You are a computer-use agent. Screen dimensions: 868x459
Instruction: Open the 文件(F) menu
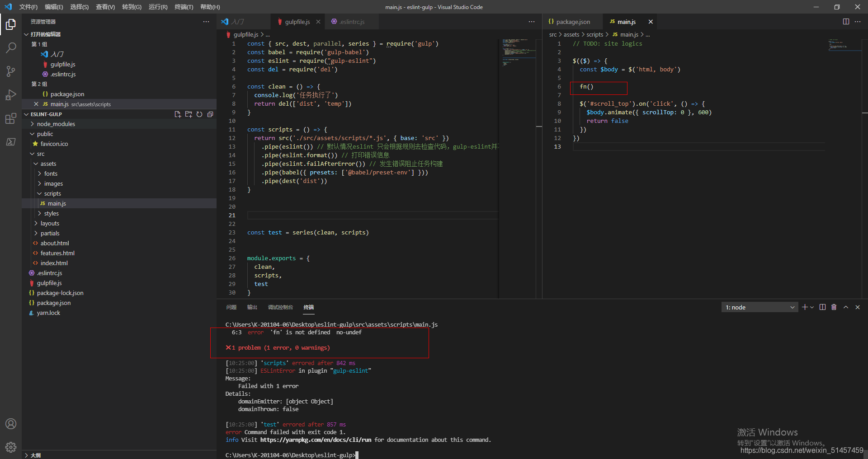click(28, 7)
